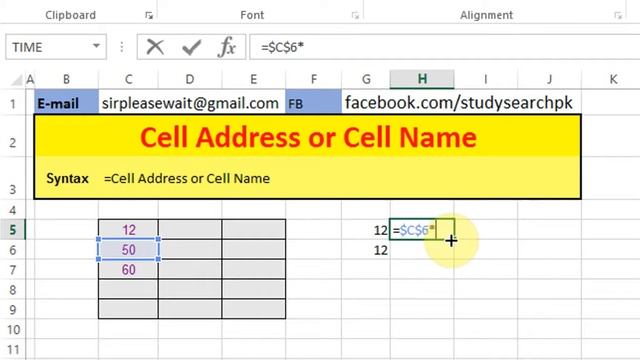Select column K header
Image resolution: width=640 pixels, height=360 pixels.
613,79
